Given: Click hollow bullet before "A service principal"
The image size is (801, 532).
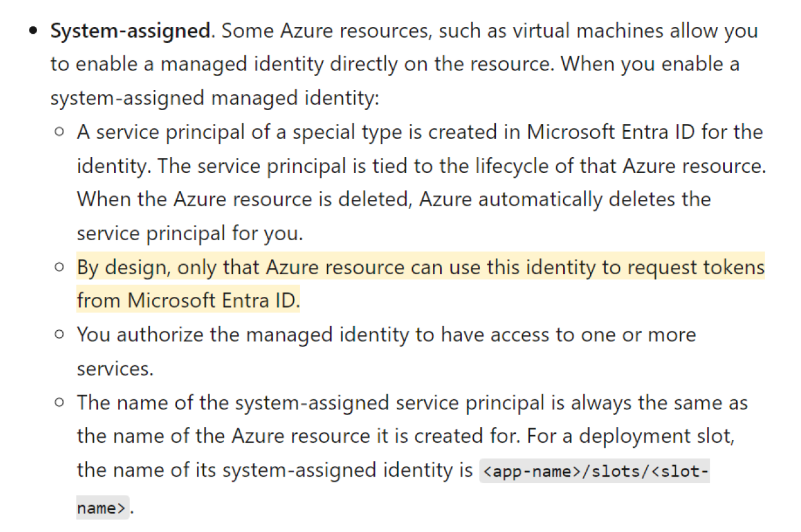Looking at the screenshot, I should click(x=60, y=132).
